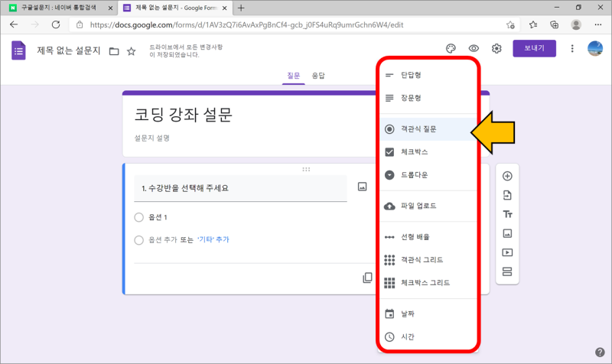Image resolution: width=612 pixels, height=364 pixels.
Task: Import questions using the side toolbar icon
Action: point(507,195)
